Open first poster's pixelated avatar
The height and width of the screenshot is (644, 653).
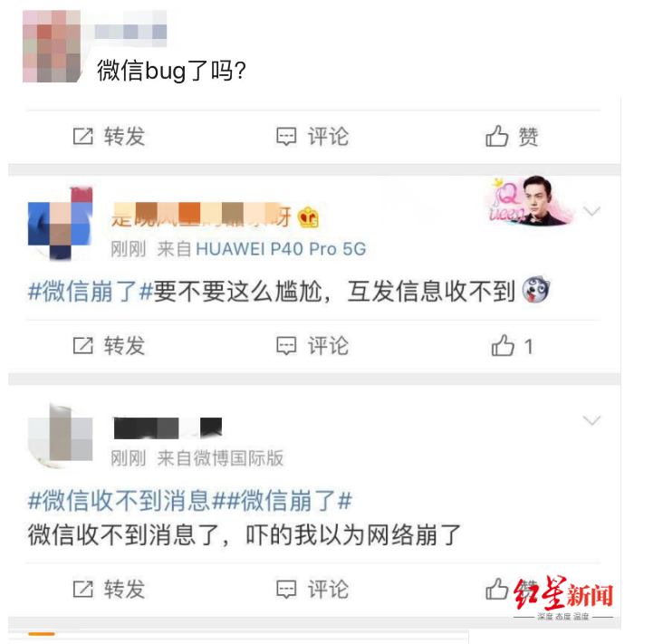(52, 46)
